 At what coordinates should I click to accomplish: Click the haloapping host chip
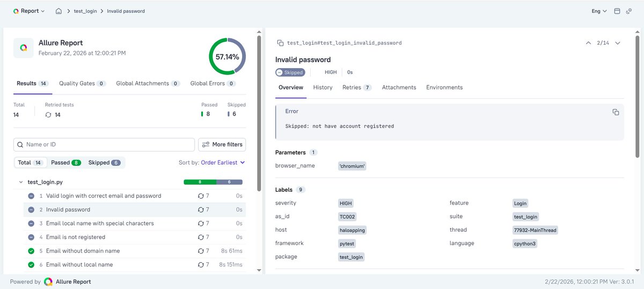352,230
